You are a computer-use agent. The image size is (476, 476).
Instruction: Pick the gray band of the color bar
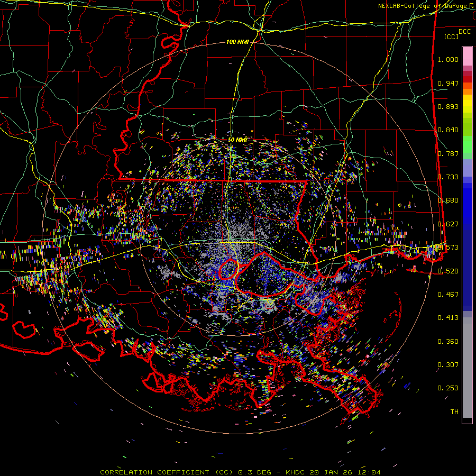click(467, 368)
